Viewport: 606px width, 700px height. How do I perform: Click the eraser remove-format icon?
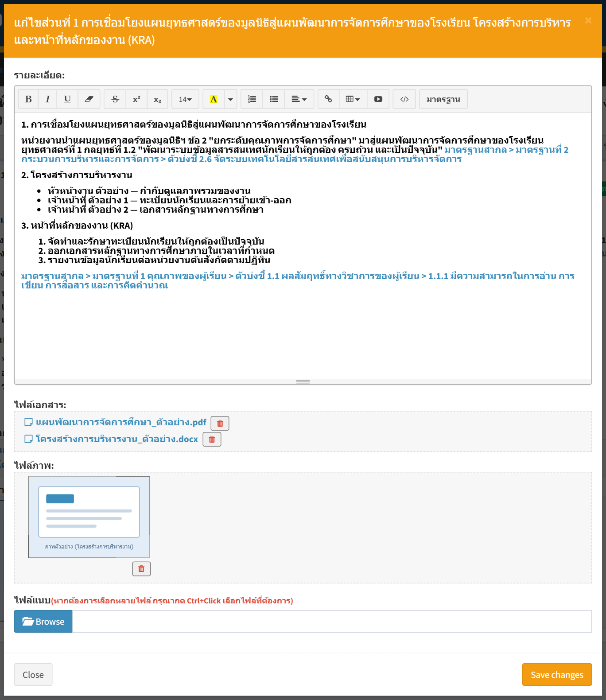pos(89,99)
